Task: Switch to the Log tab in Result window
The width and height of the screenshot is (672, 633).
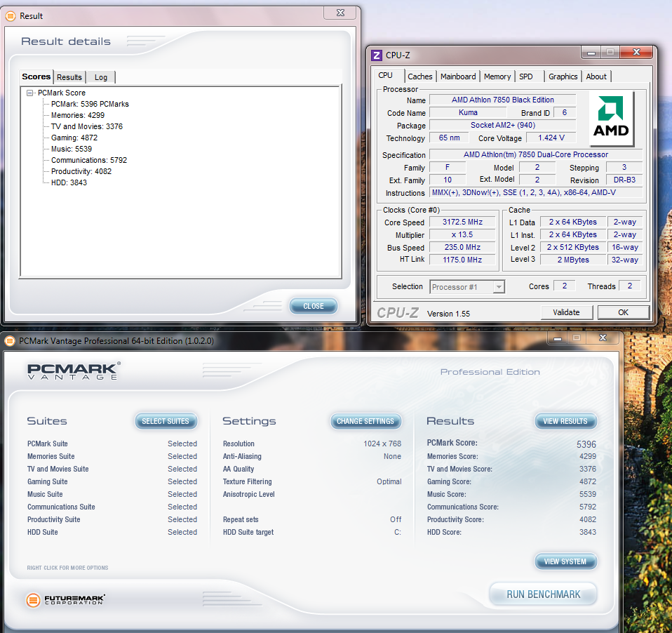Action: point(101,77)
